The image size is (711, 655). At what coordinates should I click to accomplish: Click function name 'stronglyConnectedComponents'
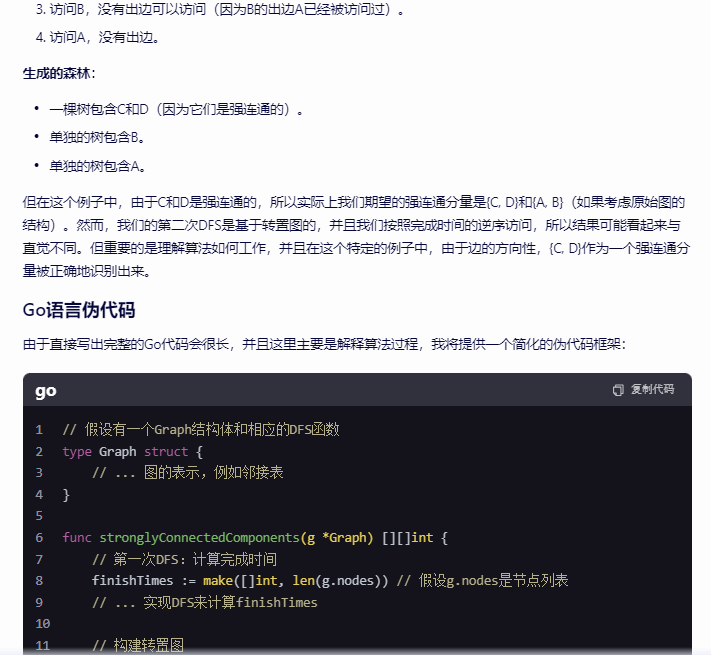pos(200,538)
